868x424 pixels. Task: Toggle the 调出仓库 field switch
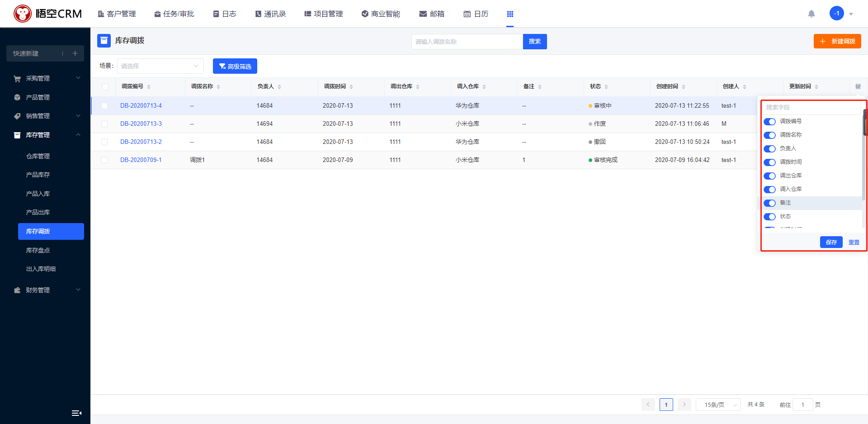pos(769,176)
